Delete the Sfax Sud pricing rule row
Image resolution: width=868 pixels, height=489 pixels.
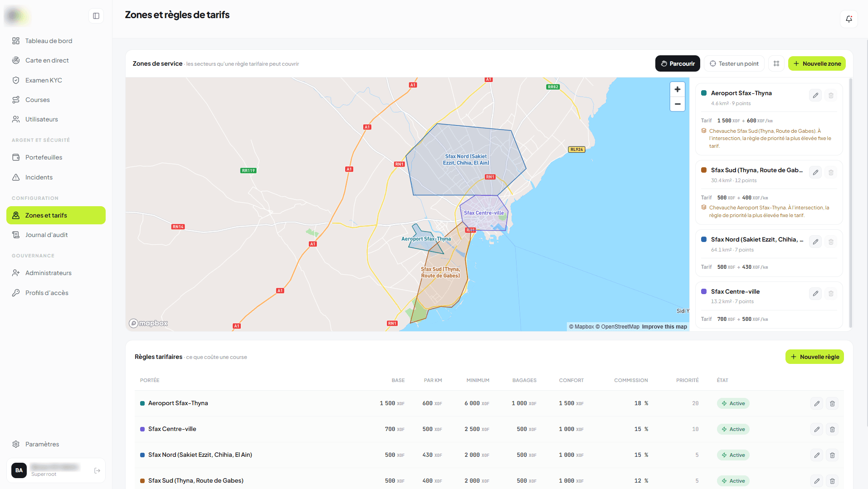pos(832,481)
